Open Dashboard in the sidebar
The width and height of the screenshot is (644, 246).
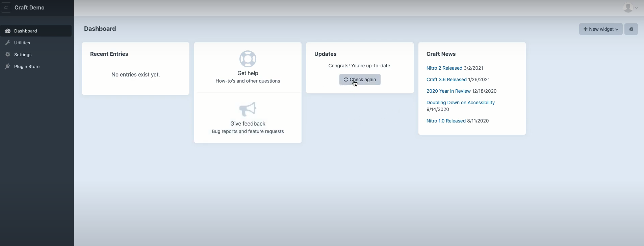tap(36, 31)
